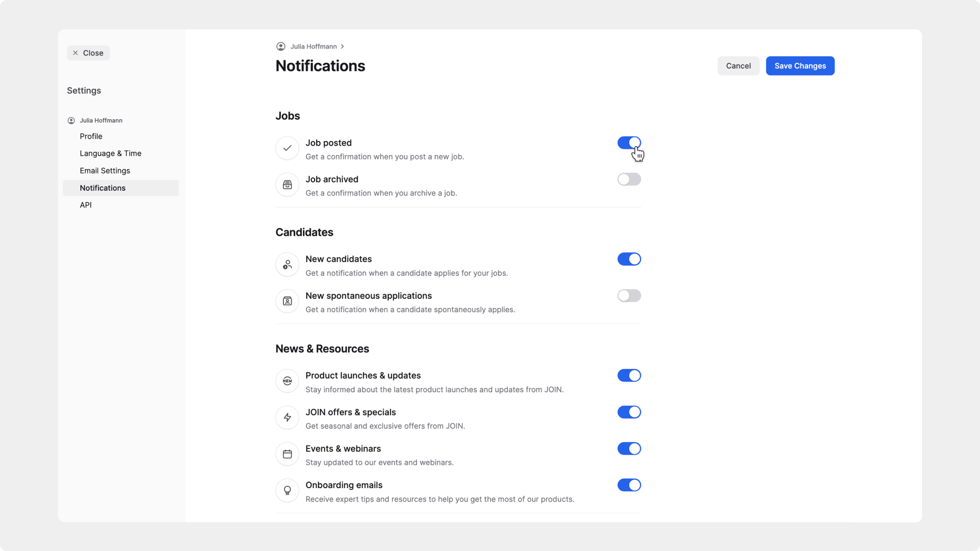Click the spontaneous applications badge icon
The height and width of the screenshot is (551, 980).
coord(287,301)
